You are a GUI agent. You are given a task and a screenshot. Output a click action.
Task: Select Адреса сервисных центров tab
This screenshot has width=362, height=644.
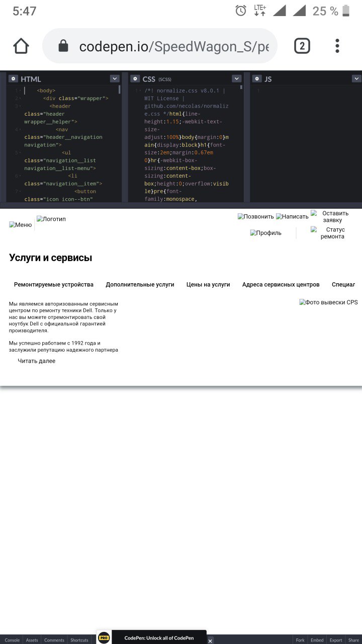(281, 284)
